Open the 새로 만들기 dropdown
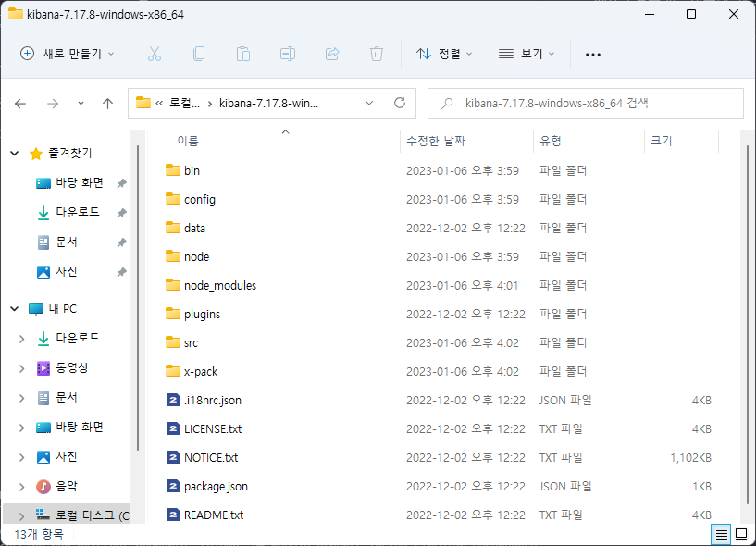The width and height of the screenshot is (756, 546). tap(67, 54)
